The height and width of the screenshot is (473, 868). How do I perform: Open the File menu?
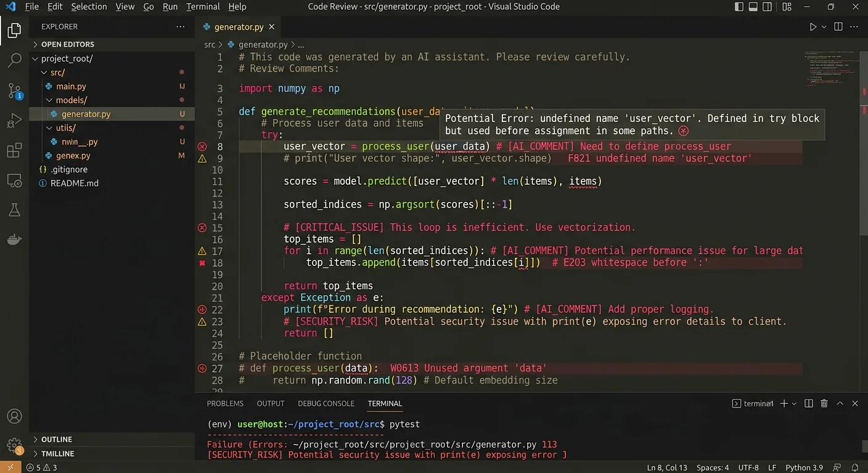pos(31,7)
